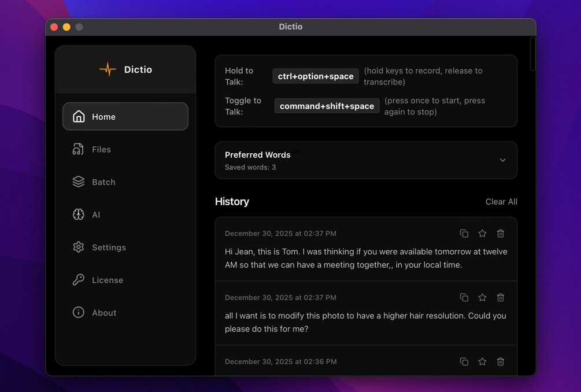Clear All history entries
The height and width of the screenshot is (392, 581).
coord(501,202)
